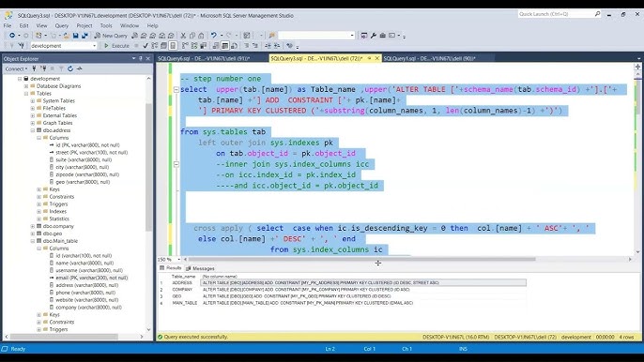This screenshot has height=362, width=644.
Task: Click the editor horizontal scrollbar
Action: [x=361, y=259]
